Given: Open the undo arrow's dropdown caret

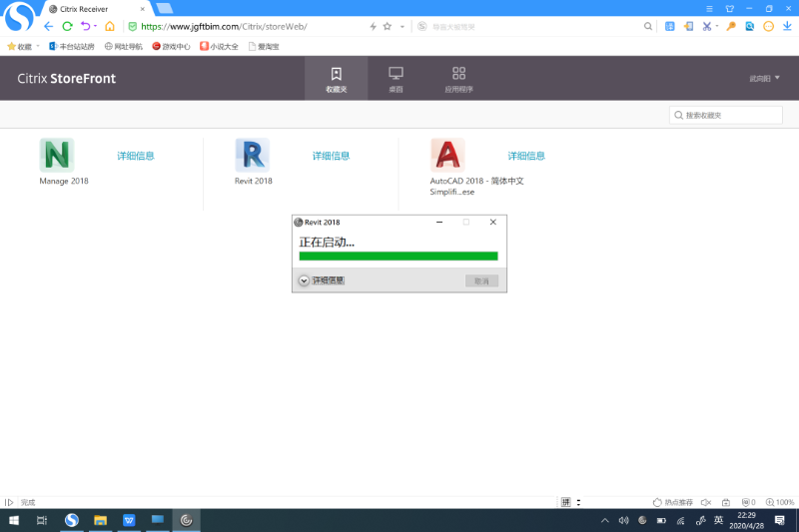Looking at the screenshot, I should [x=95, y=26].
